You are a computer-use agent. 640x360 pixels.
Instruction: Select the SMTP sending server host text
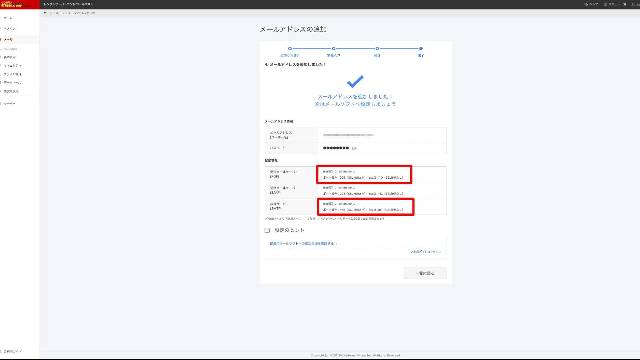pyautogui.click(x=339, y=204)
